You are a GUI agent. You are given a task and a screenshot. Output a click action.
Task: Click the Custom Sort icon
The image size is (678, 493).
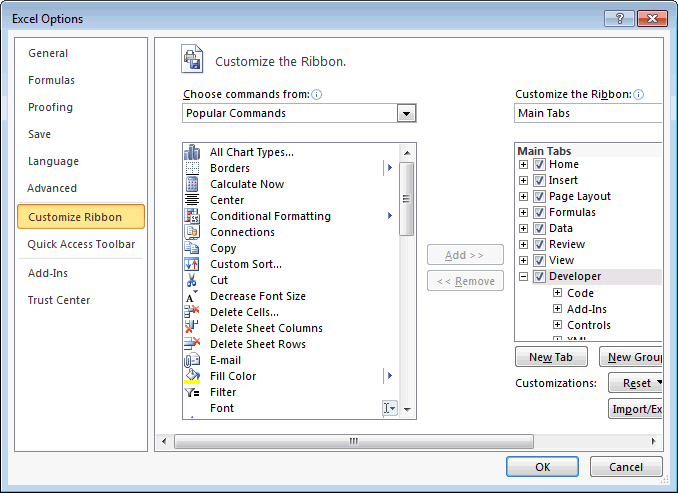[x=192, y=264]
